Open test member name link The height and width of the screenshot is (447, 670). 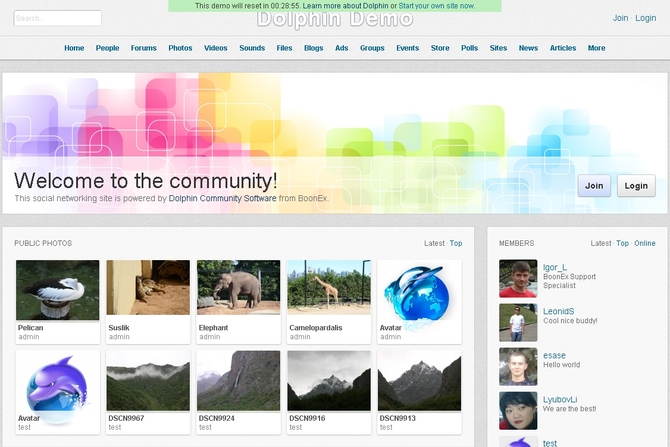(550, 443)
